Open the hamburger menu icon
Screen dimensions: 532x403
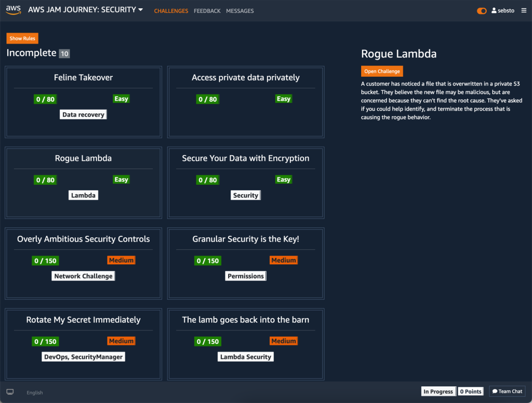(524, 10)
